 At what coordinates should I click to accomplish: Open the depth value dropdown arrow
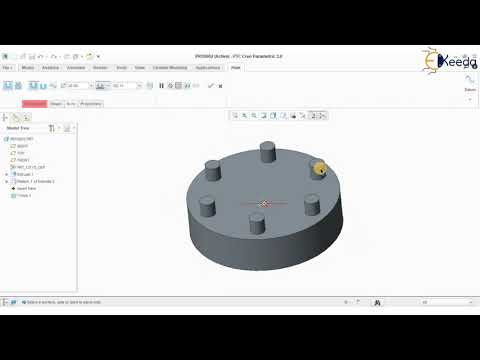[139, 86]
